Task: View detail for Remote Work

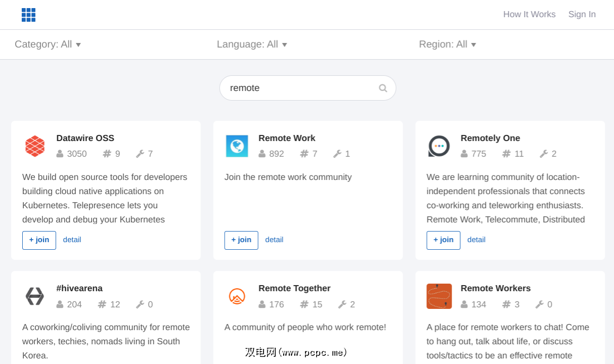Action: coord(274,240)
